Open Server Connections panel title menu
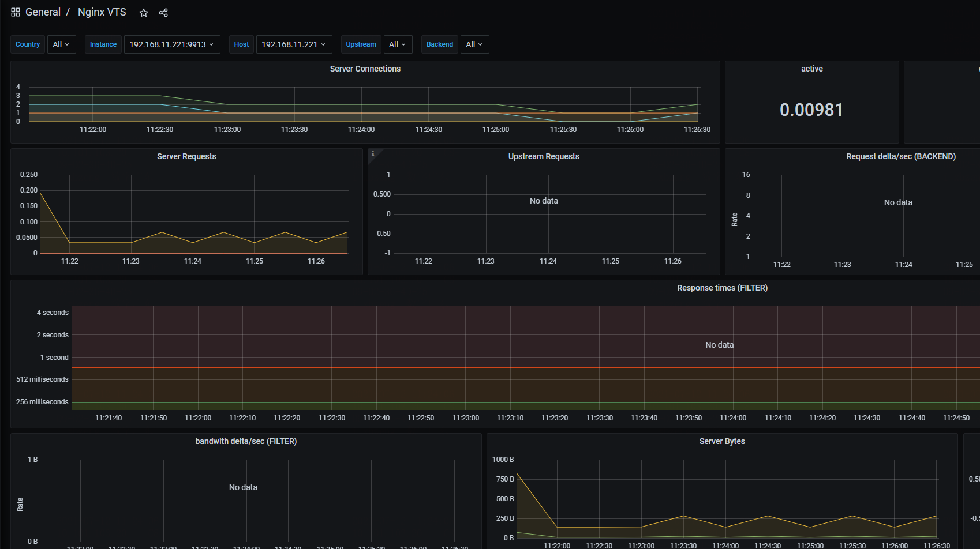The height and width of the screenshot is (549, 980). point(365,69)
